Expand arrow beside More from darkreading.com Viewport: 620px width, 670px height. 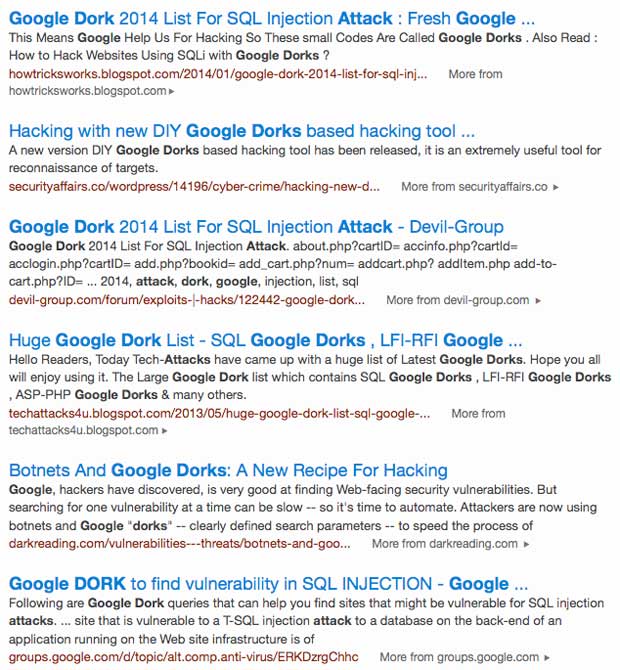(526, 544)
